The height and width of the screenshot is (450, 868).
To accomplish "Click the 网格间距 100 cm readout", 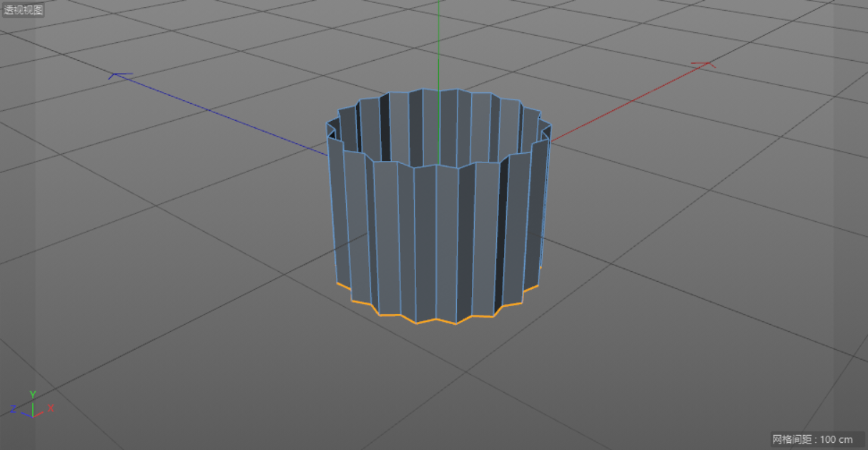I will pyautogui.click(x=812, y=439).
